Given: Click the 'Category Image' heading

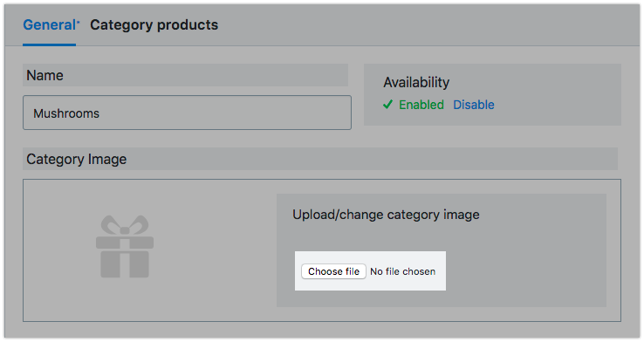Looking at the screenshot, I should coord(77,160).
